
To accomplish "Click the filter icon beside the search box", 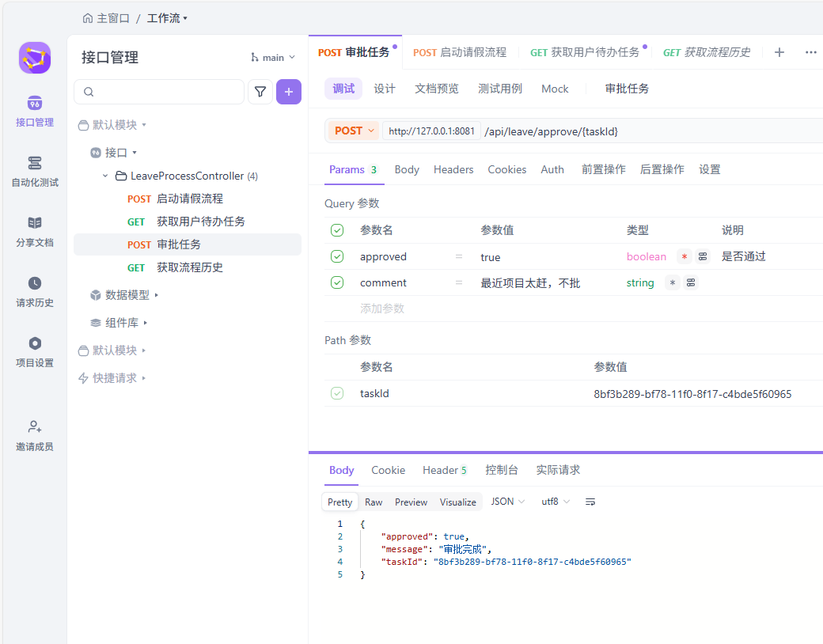I will tap(260, 92).
